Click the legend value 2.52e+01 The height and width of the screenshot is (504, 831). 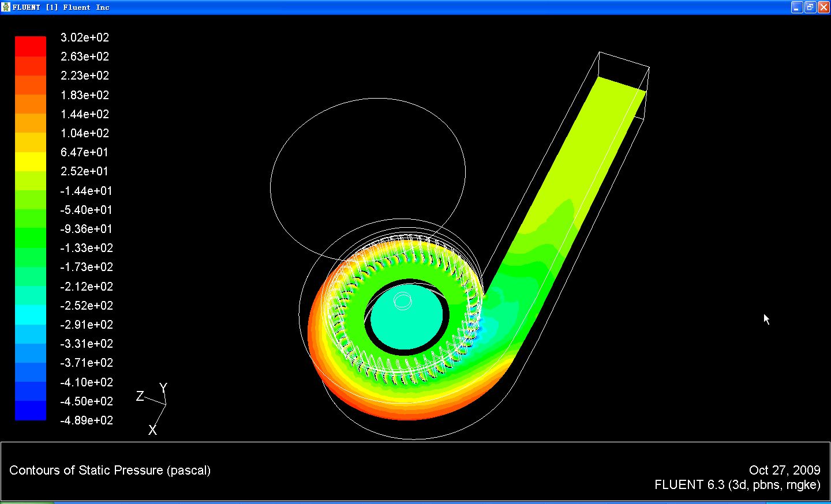[x=85, y=171]
